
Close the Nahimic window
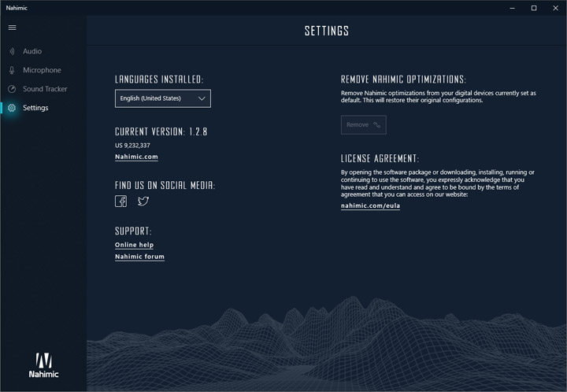555,8
